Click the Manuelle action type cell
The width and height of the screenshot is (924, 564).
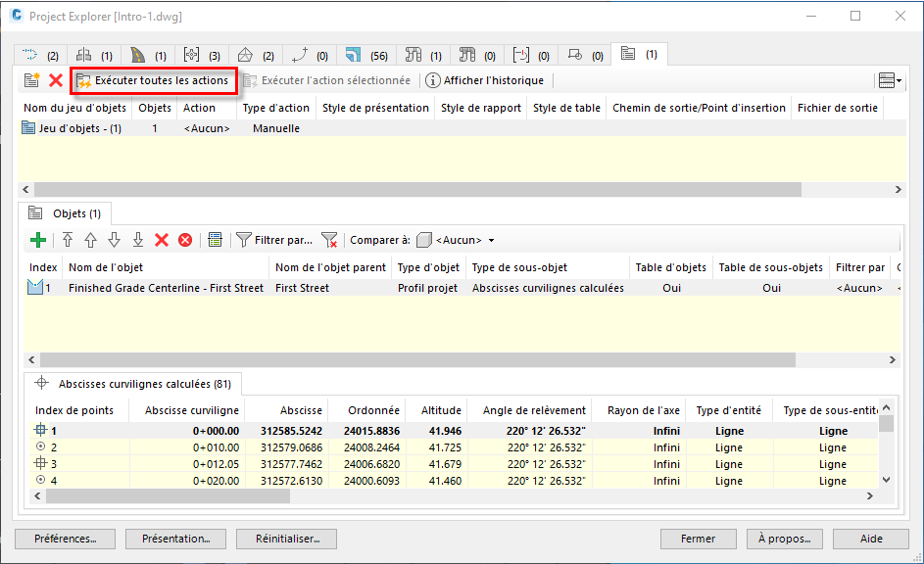(x=275, y=128)
